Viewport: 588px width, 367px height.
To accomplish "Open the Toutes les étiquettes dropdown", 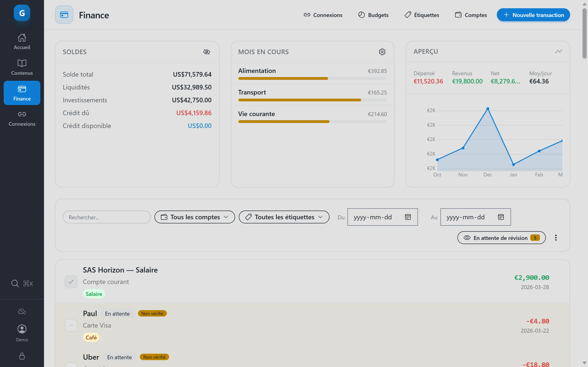I will (x=284, y=217).
